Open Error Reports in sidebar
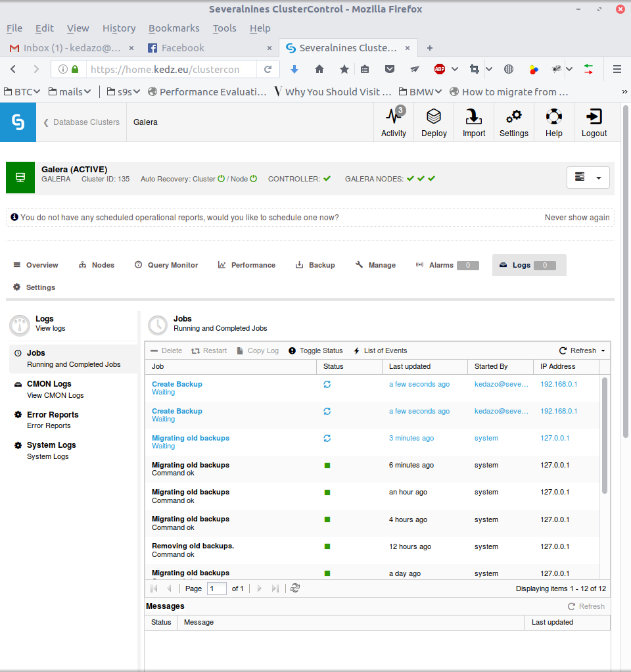The image size is (631, 672). point(73,420)
